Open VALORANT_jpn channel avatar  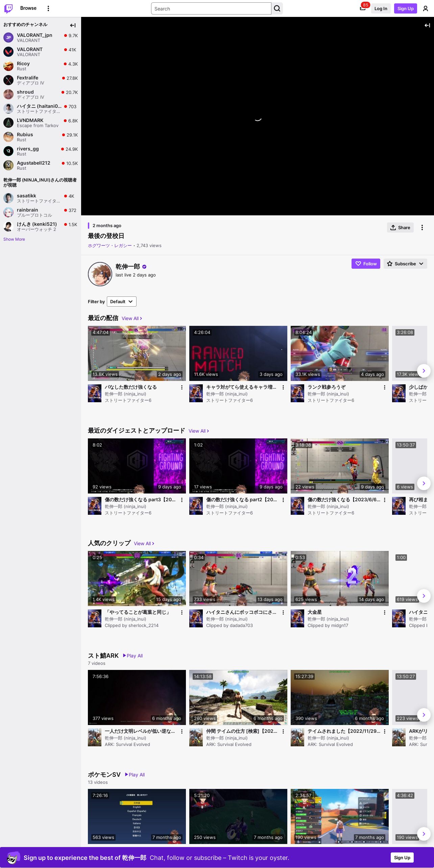[8, 38]
